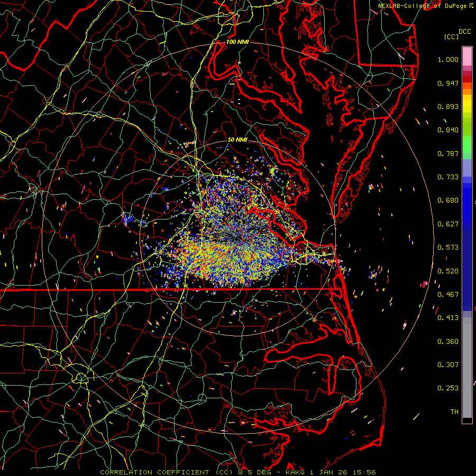The width and height of the screenshot is (476, 476).
Task: Click the 0.893 legend value
Action: point(448,106)
